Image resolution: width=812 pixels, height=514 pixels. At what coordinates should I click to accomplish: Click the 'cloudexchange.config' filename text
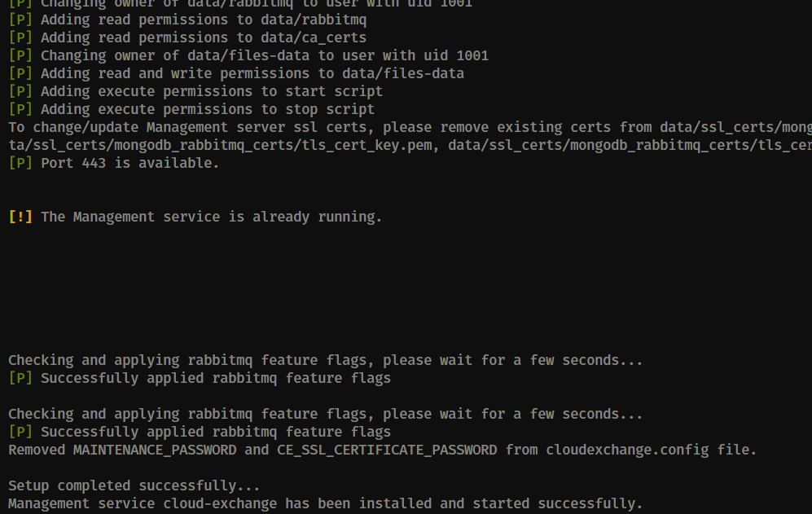pos(627,450)
